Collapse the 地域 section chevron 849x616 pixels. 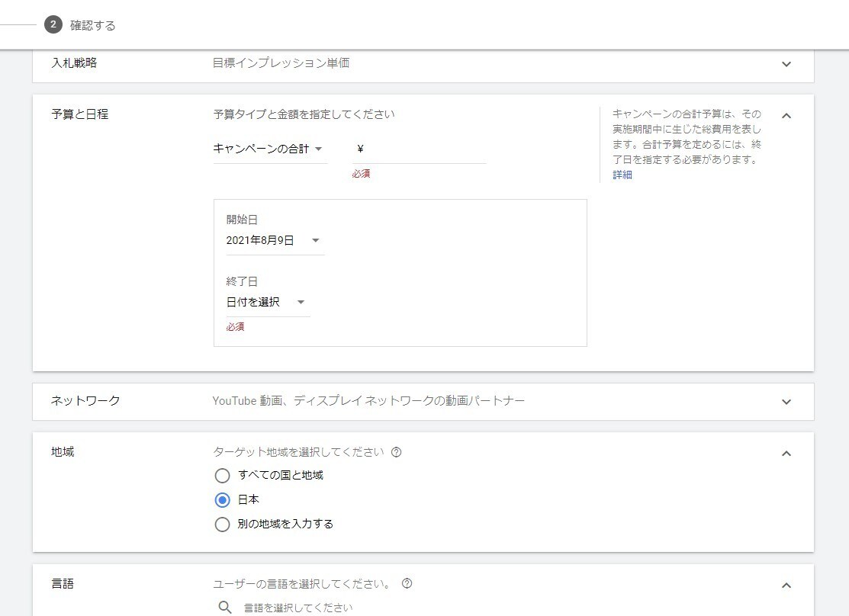[786, 453]
